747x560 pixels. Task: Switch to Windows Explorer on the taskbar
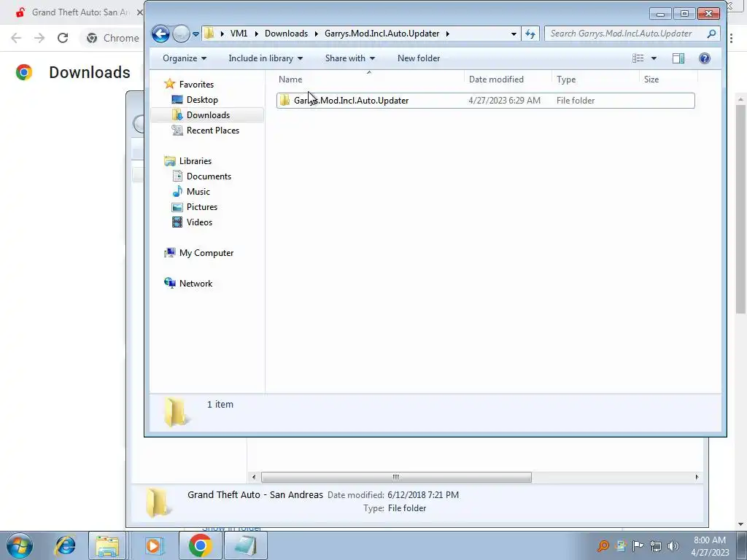click(x=107, y=545)
